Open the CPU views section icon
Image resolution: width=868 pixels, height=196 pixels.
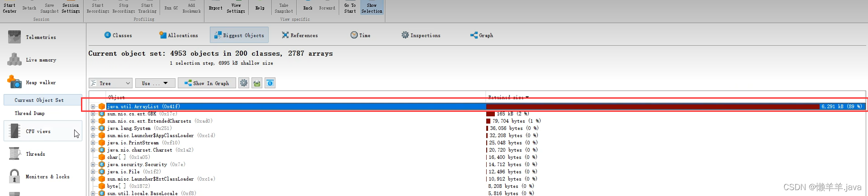[14, 131]
